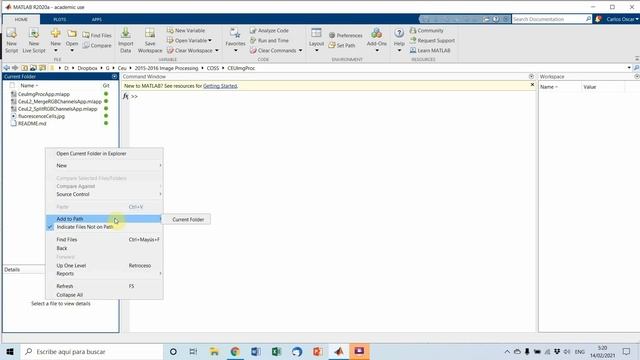The height and width of the screenshot is (360, 640).
Task: Visit MATLAB Community
Action: point(426,31)
